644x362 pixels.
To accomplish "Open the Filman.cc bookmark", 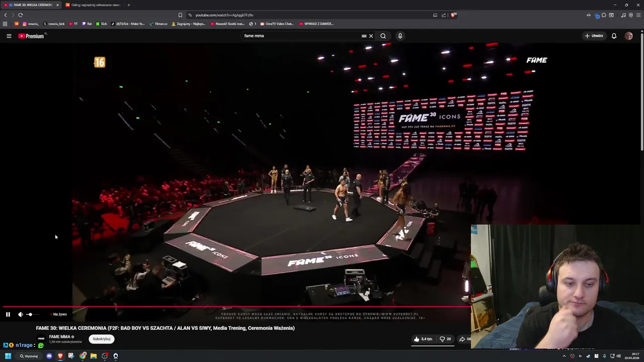I will (x=158, y=24).
